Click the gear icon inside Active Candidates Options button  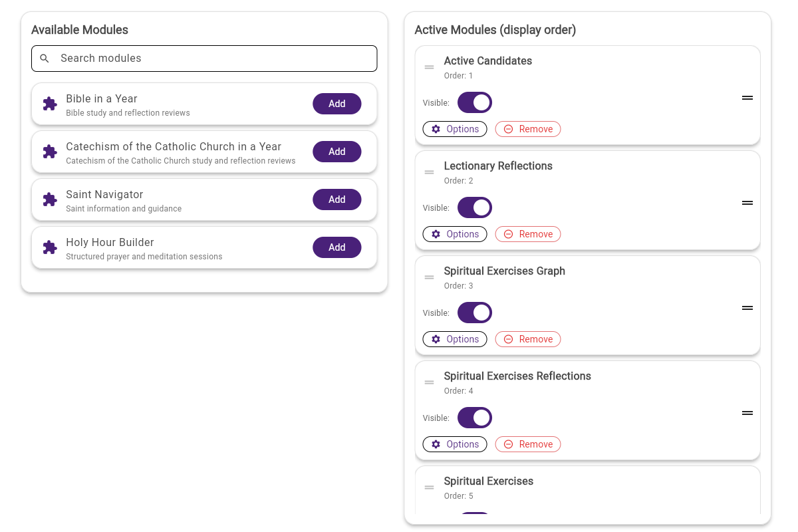(x=436, y=128)
